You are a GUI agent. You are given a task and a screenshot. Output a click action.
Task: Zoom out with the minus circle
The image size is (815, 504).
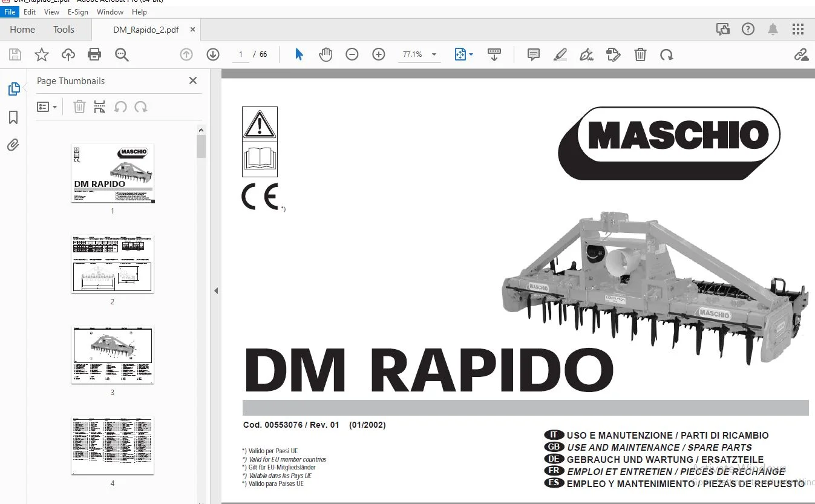click(352, 54)
